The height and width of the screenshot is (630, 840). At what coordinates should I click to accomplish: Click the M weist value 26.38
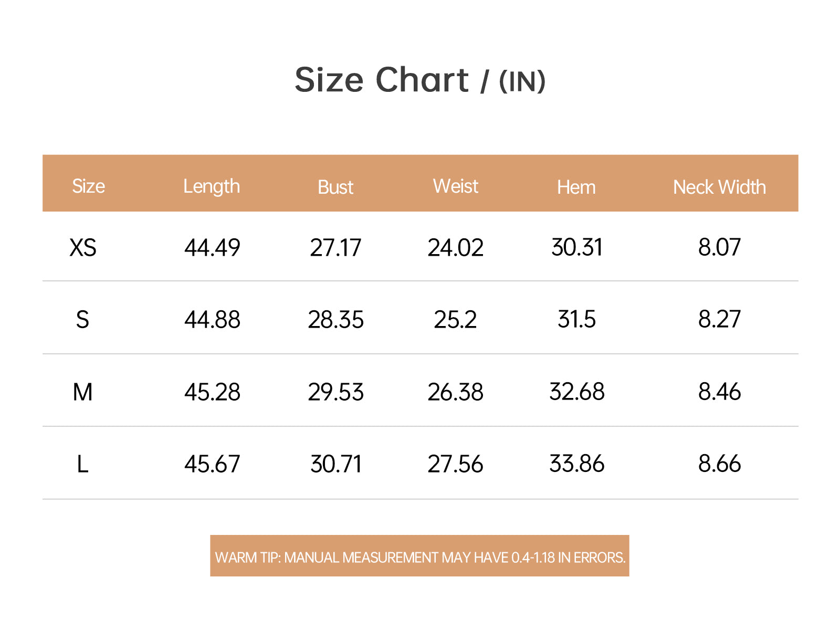coord(455,392)
